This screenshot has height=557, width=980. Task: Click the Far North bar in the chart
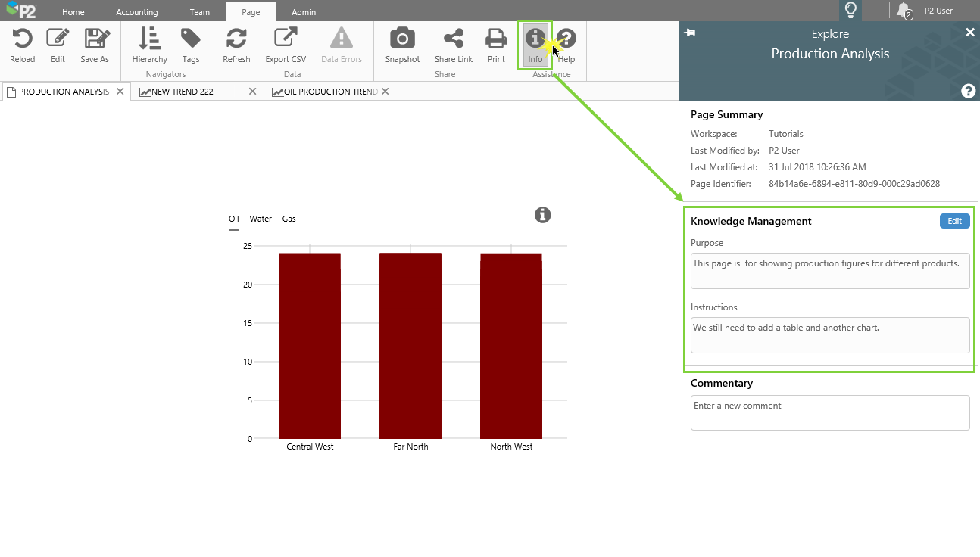410,345
